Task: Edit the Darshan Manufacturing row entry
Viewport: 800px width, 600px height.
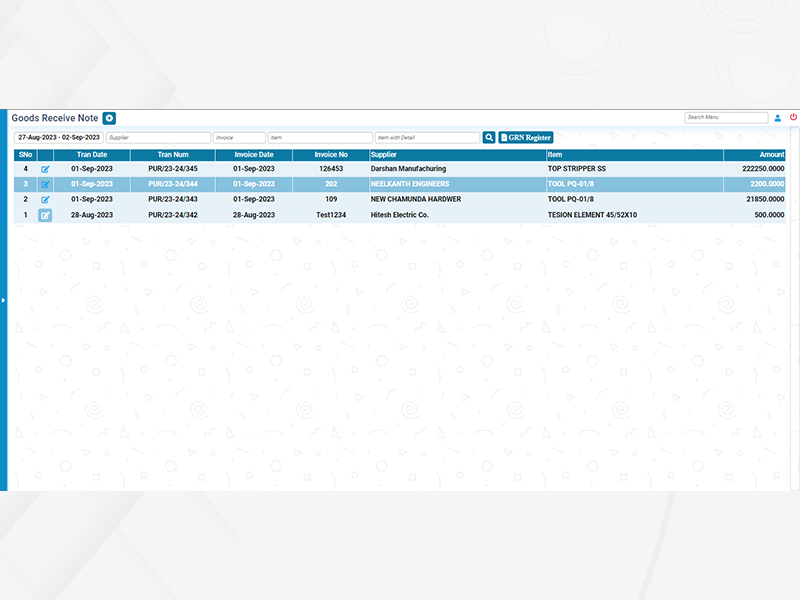Action: [x=45, y=169]
